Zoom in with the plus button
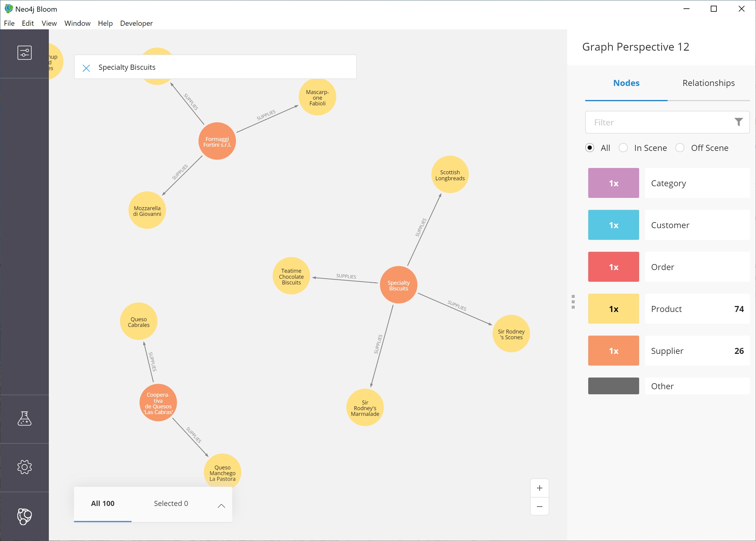Screen dimensions: 756x541 tap(539, 488)
